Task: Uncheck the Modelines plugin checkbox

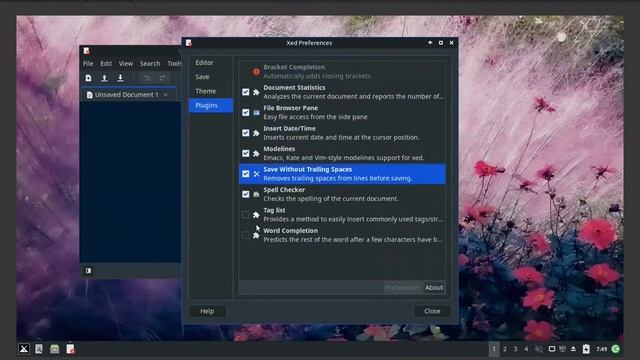Action: (245, 153)
